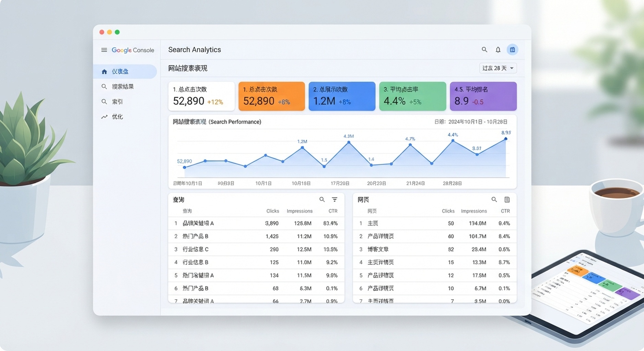Open query row 2 with 1,425 clicks
Image resolution: width=644 pixels, height=351 pixels.
(x=256, y=236)
